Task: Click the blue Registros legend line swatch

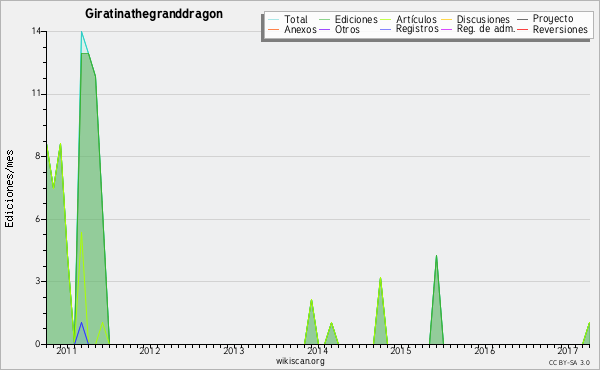Action: click(385, 29)
